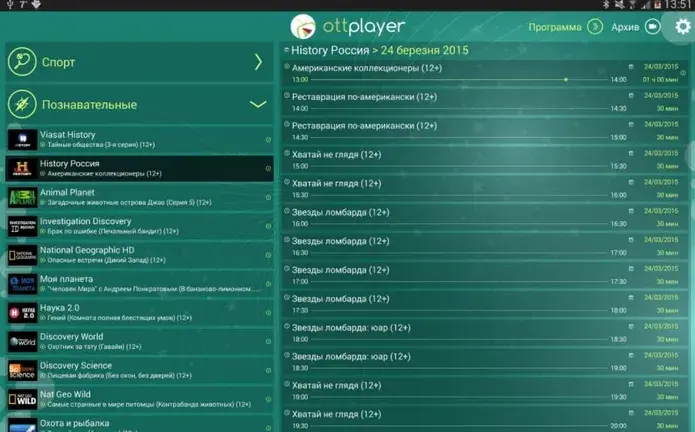
Task: Click the clock showing 13:51
Action: [678, 5]
